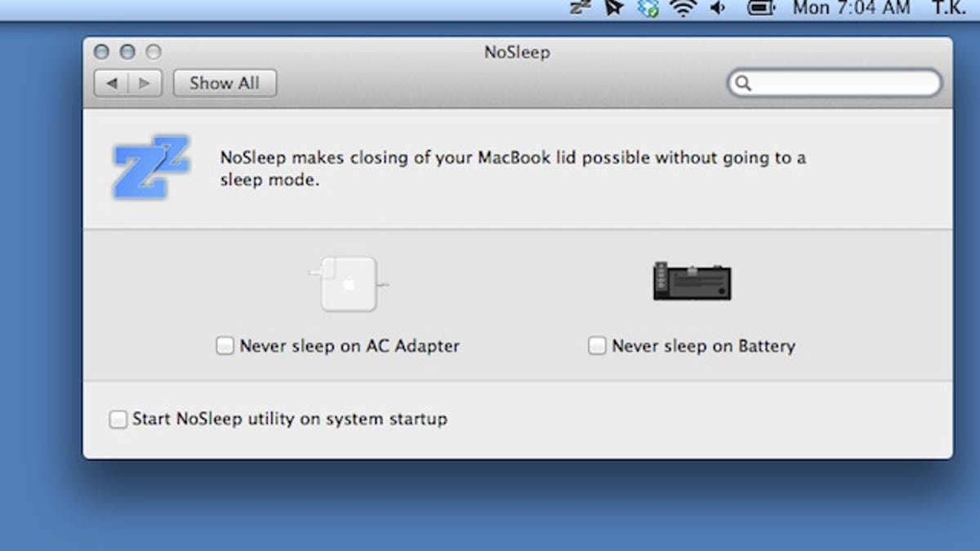Click the white AC power adapter icon

tap(349, 283)
